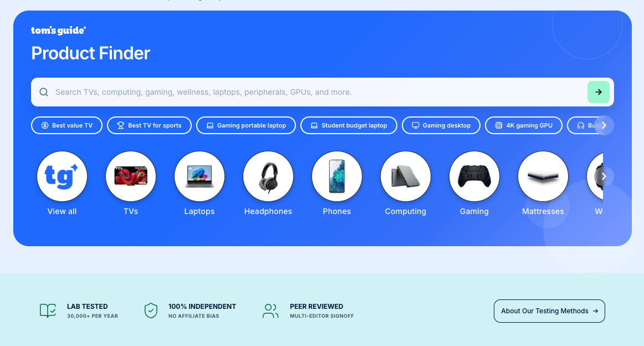Image resolution: width=644 pixels, height=346 pixels.
Task: Click the laptop icon on Gaming portable laptop
Action: (210, 125)
